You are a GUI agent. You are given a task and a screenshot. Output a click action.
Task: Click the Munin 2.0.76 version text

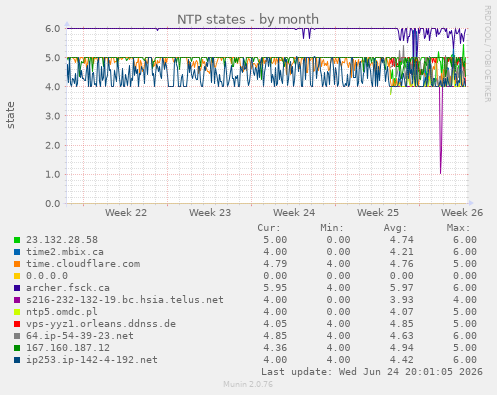248,384
